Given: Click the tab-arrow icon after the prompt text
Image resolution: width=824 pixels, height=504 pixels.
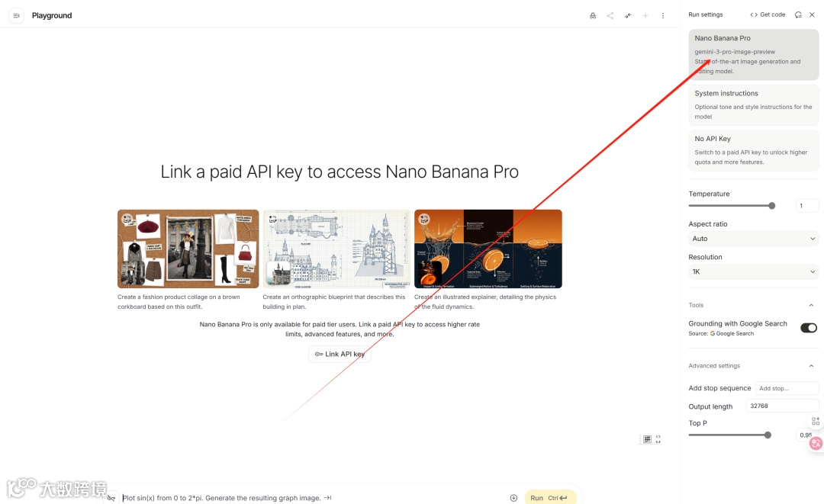Looking at the screenshot, I should pyautogui.click(x=328, y=498).
